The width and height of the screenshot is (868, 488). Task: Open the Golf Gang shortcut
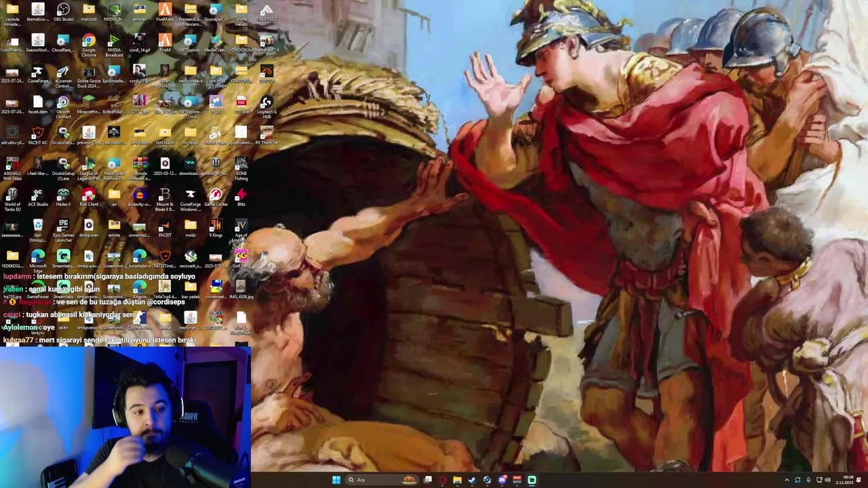tap(241, 260)
